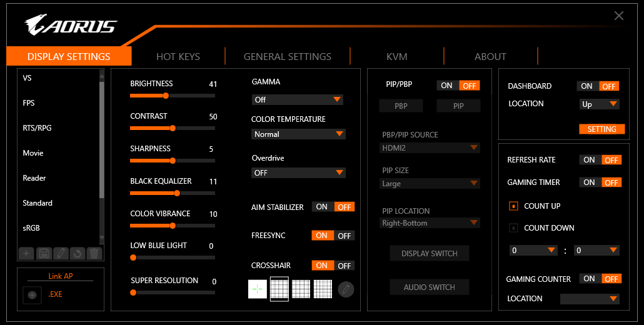Edit the crosshair with the round pencil icon
644x325 pixels.
click(x=346, y=289)
